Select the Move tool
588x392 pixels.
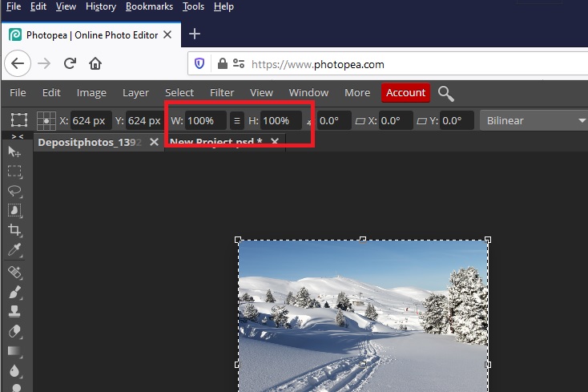(14, 152)
